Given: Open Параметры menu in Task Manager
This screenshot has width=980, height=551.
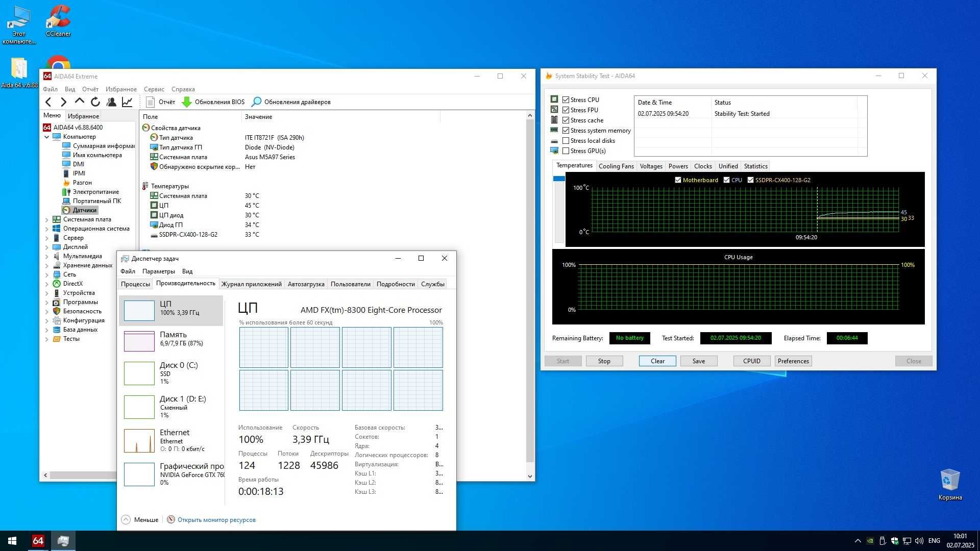Looking at the screenshot, I should click(158, 271).
